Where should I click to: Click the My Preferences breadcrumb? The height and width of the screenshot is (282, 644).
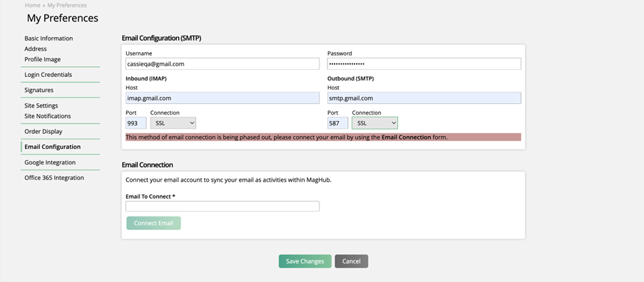tap(67, 5)
